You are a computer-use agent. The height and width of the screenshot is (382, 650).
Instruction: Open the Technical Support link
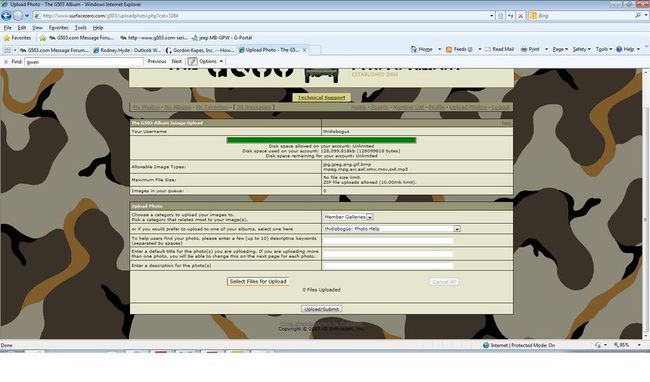click(321, 97)
